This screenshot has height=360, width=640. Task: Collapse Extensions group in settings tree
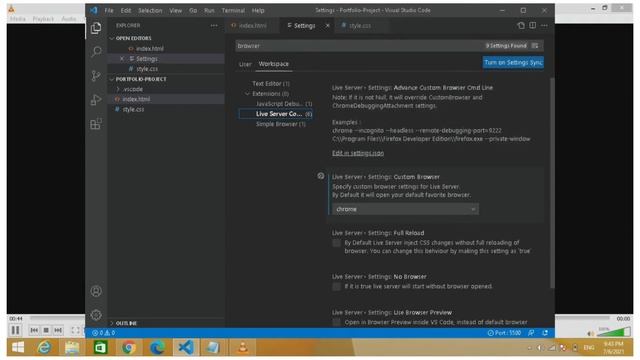(x=247, y=93)
